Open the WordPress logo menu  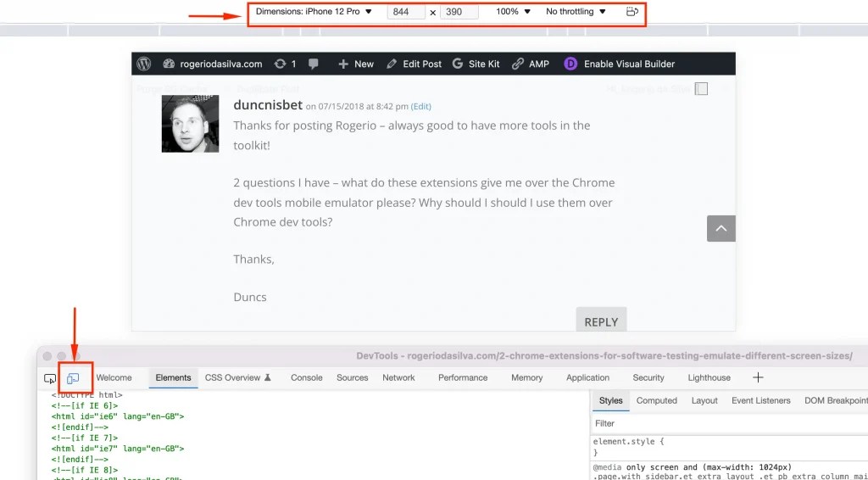(x=144, y=64)
